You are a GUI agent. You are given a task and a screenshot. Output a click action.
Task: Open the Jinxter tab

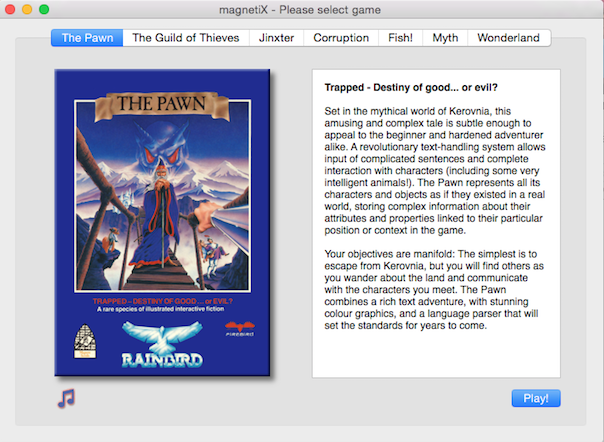[276, 38]
